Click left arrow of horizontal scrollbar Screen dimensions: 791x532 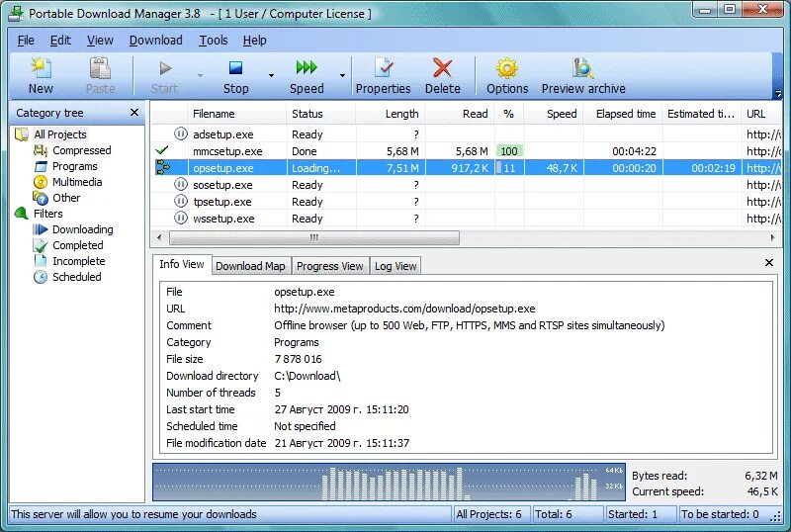[x=159, y=237]
